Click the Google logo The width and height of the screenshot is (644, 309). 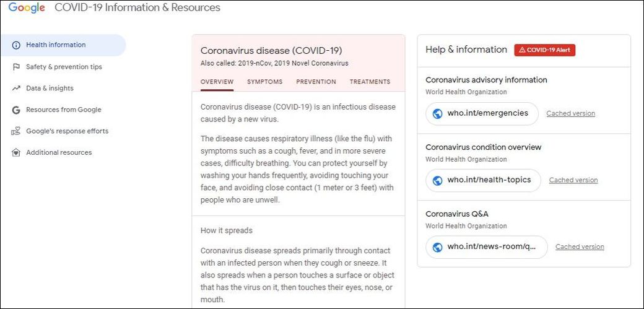(26, 8)
